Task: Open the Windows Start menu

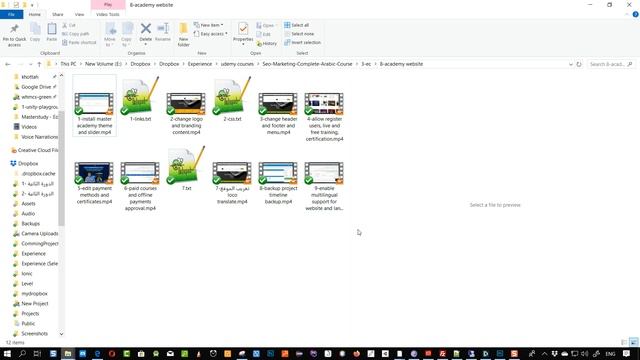Action: tap(7, 353)
